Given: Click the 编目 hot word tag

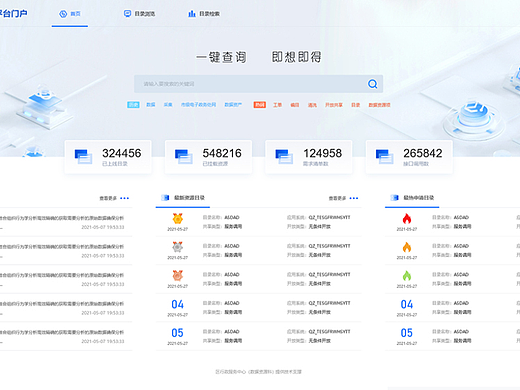Looking at the screenshot, I should [295, 105].
